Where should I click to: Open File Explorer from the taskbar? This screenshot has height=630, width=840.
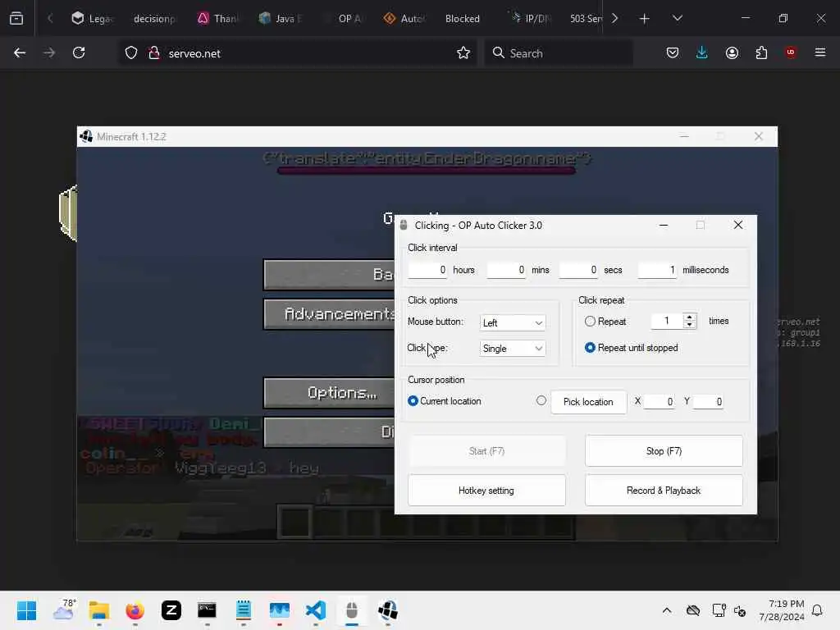[x=99, y=610]
